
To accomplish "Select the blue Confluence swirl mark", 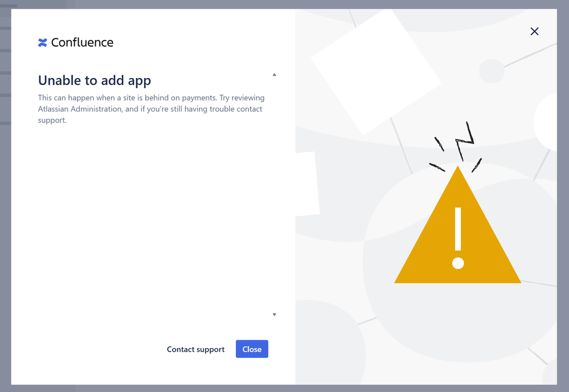I will [43, 42].
